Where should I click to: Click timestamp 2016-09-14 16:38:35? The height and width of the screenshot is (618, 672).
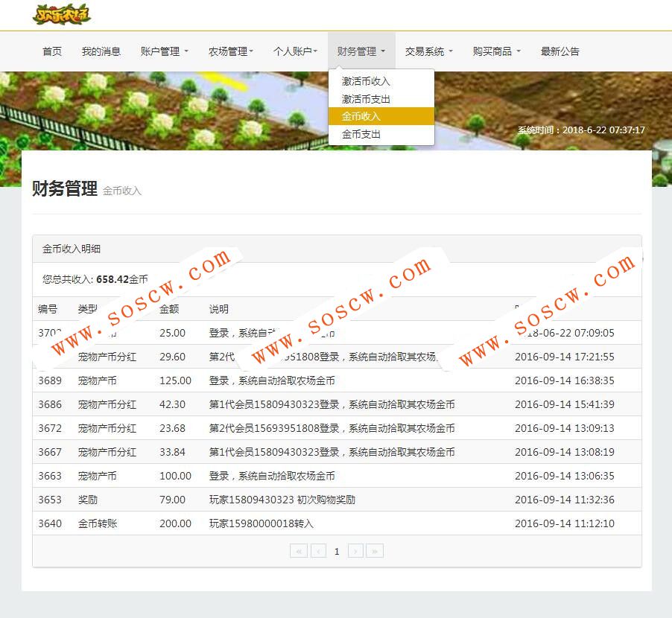click(565, 380)
